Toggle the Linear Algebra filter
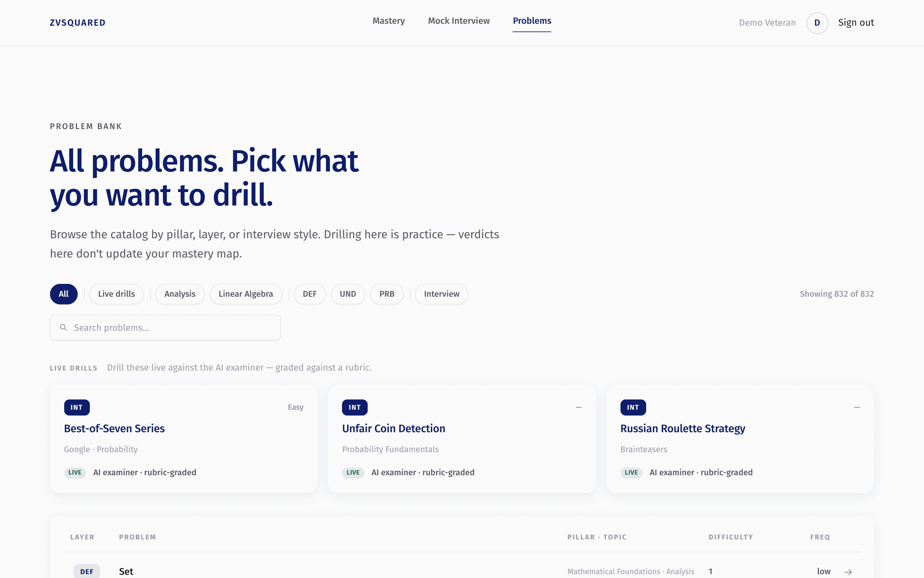The image size is (924, 578). point(246,293)
